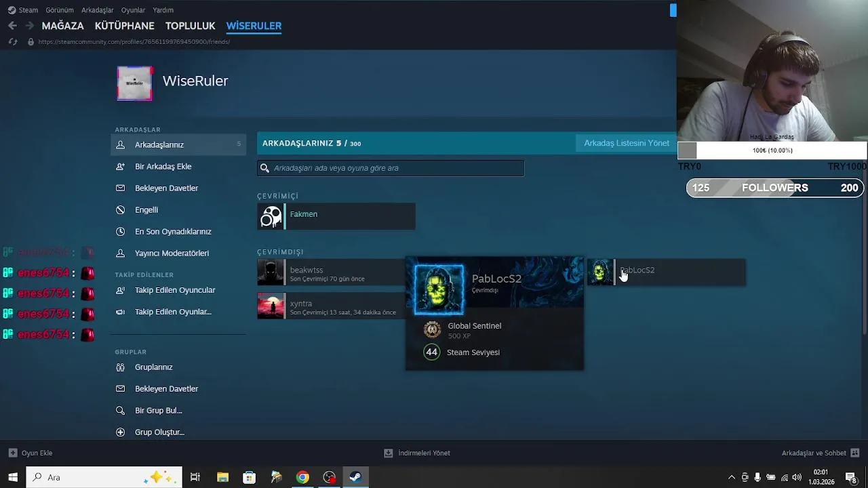Screen dimensions: 868x488
Task: Click the Windows taskbar search box
Action: 104,477
